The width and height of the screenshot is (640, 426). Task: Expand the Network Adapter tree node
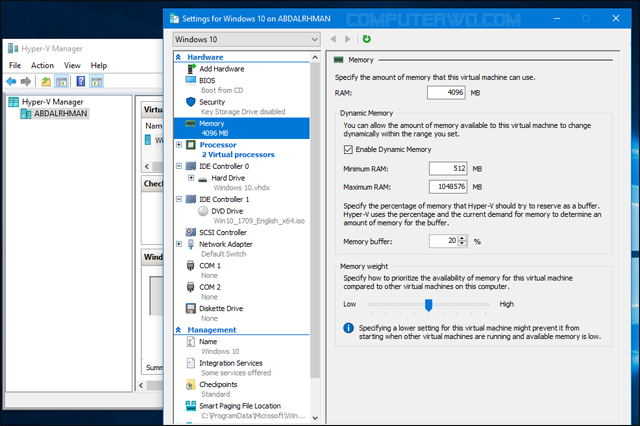[x=179, y=244]
